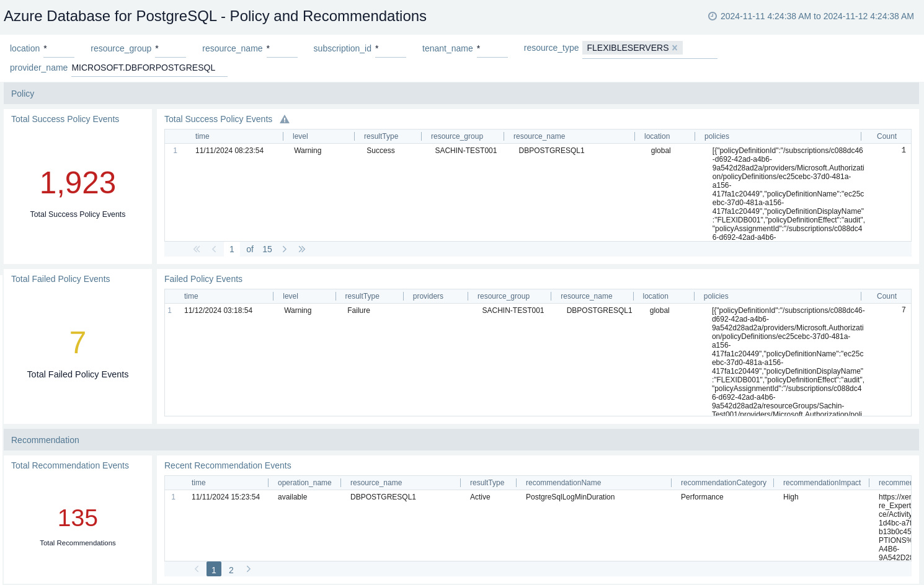The width and height of the screenshot is (924, 585).
Task: Collapse the Recommendation section header
Action: pos(461,440)
